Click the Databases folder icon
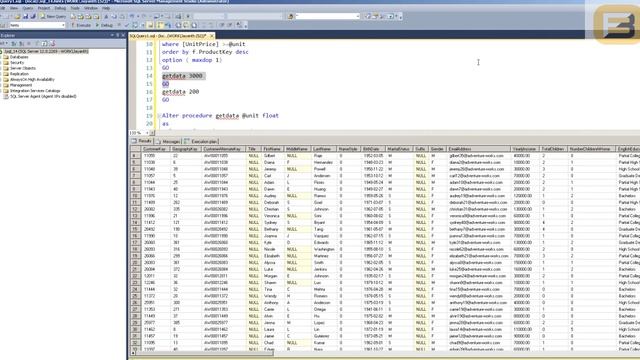Screen dimensions: 640x360 (6, 57)
